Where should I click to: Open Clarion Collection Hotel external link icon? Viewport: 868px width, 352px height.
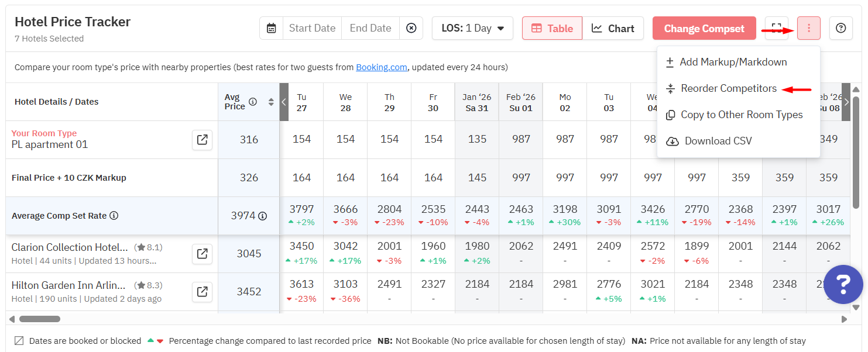point(202,254)
